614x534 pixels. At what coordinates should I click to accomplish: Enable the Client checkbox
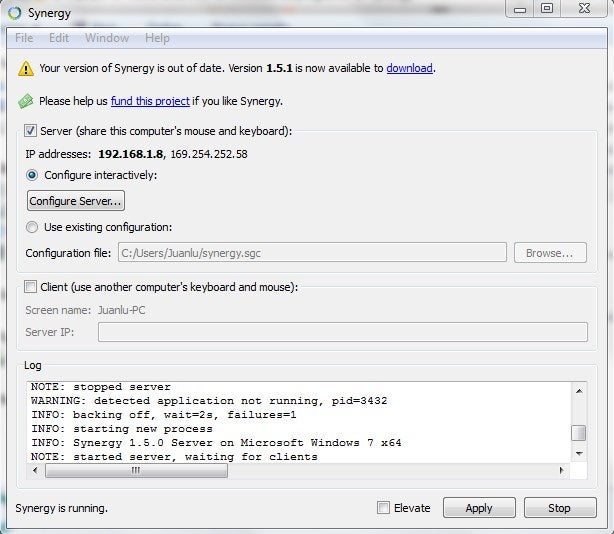click(30, 287)
